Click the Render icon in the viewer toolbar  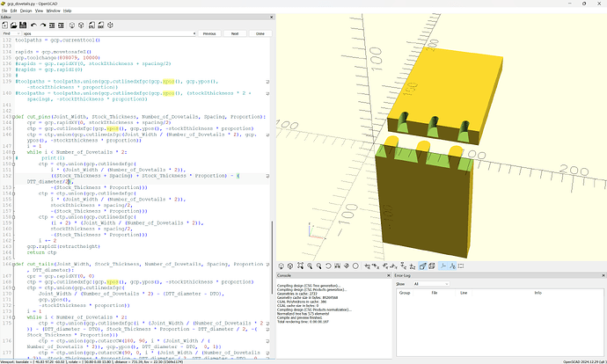click(x=290, y=266)
